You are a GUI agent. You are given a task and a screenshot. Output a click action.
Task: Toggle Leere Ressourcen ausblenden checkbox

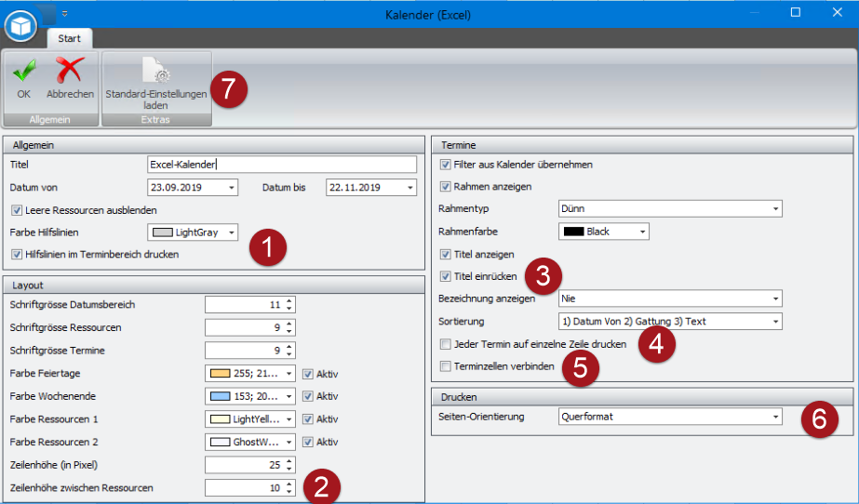tap(17, 210)
